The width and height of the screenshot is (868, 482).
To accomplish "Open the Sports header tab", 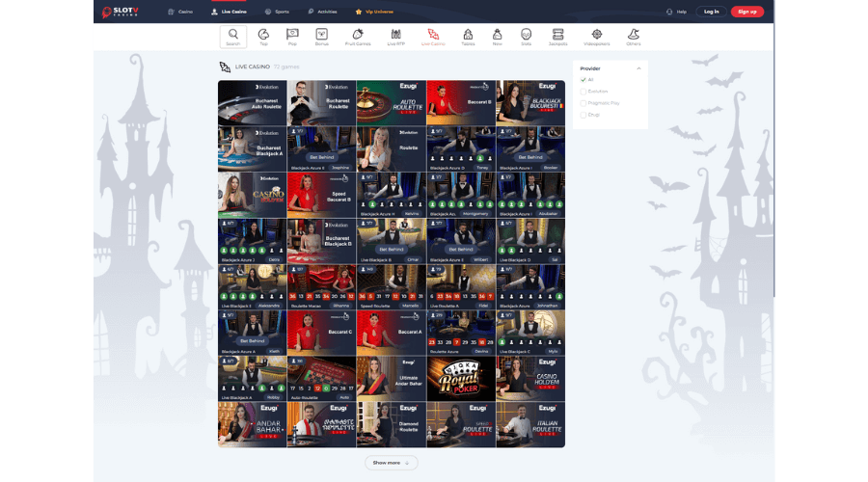I will tap(277, 12).
